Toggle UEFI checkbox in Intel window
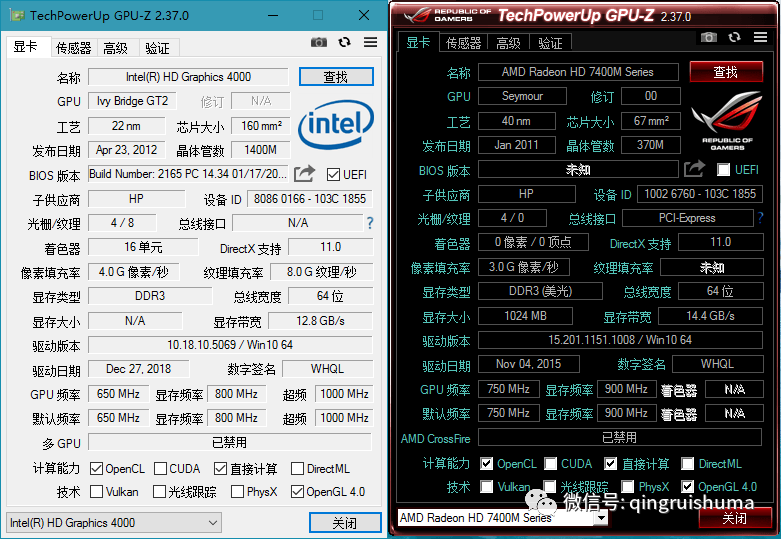This screenshot has height=539, width=781. coord(333,174)
